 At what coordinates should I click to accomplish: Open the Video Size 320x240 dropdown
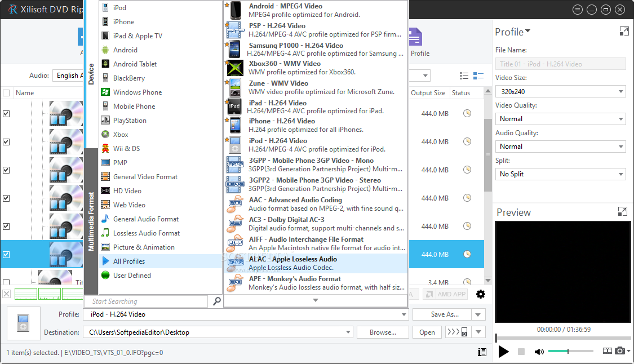tap(560, 92)
